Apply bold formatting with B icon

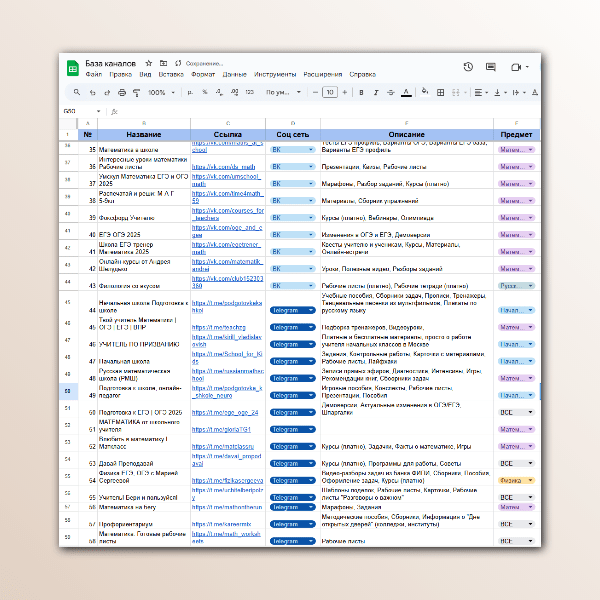pos(359,92)
